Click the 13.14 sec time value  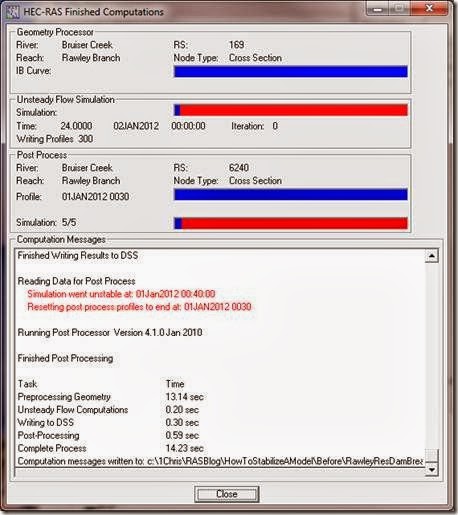(184, 397)
